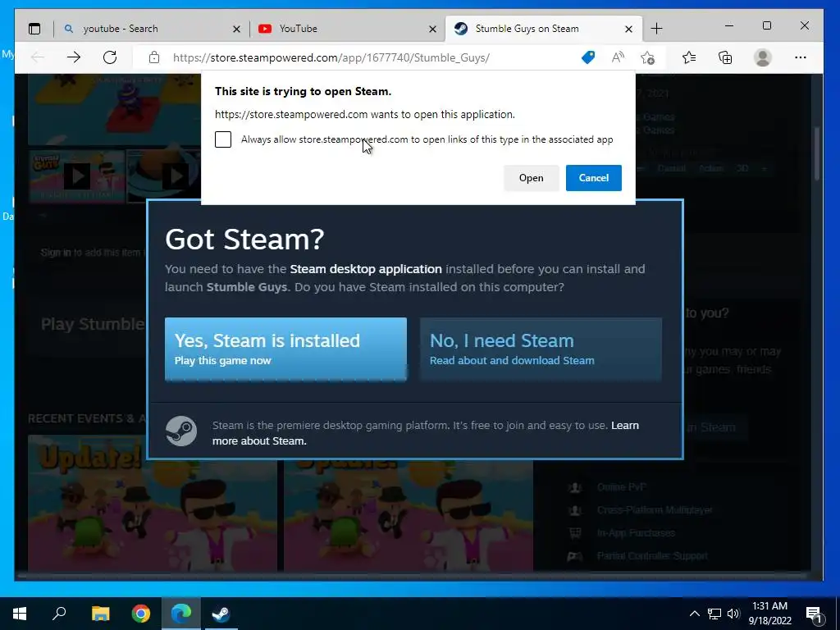The width and height of the screenshot is (840, 630).
Task: Open the network status icon
Action: 714,614
